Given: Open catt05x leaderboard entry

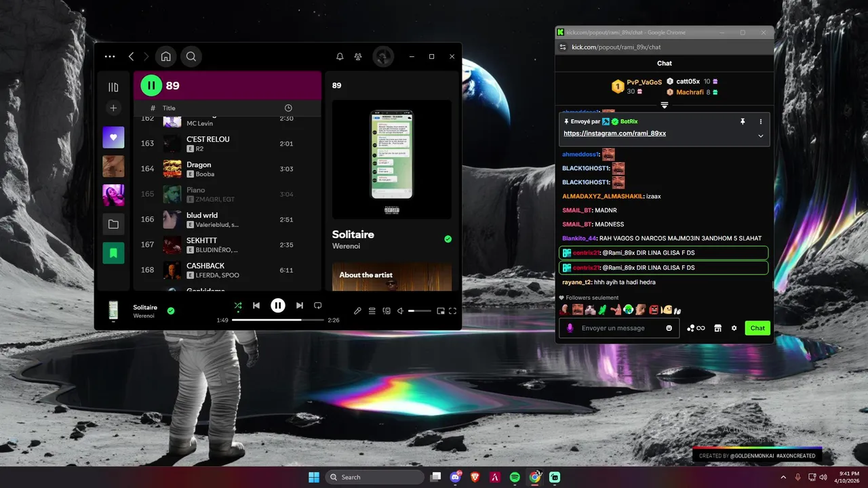Looking at the screenshot, I should click(692, 81).
